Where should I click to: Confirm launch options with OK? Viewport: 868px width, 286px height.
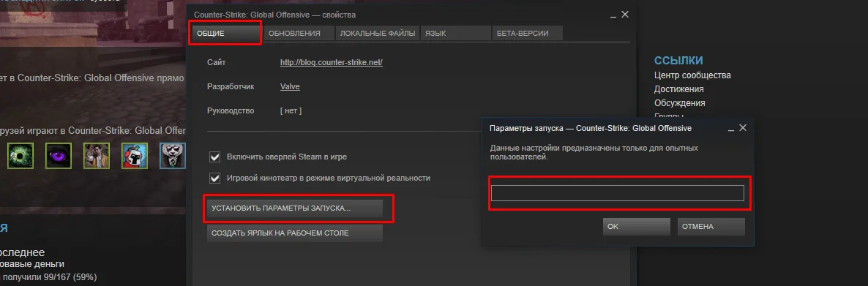click(636, 226)
